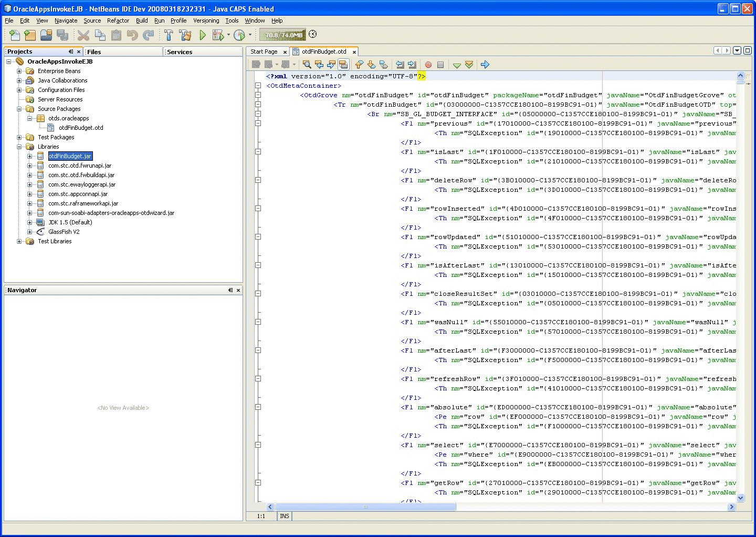Screen dimensions: 756x537
Task: Click the Undo arrow icon
Action: [x=132, y=35]
